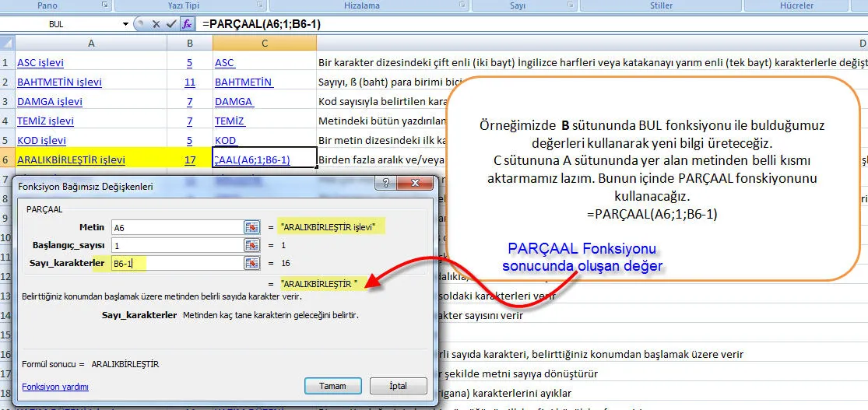Cancel the formula entry with X icon
The height and width of the screenshot is (410, 868).
(156, 24)
